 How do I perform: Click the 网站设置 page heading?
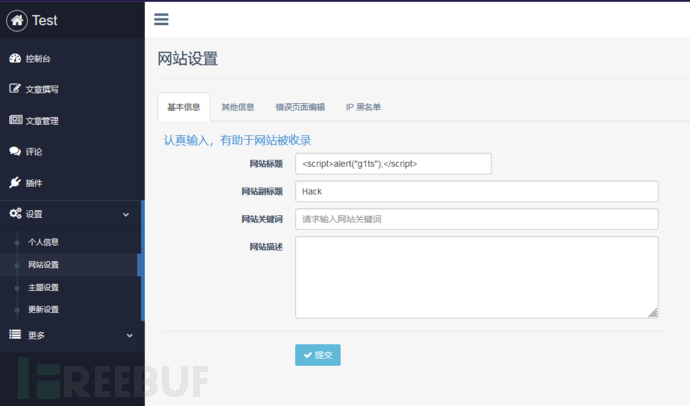pyautogui.click(x=188, y=59)
